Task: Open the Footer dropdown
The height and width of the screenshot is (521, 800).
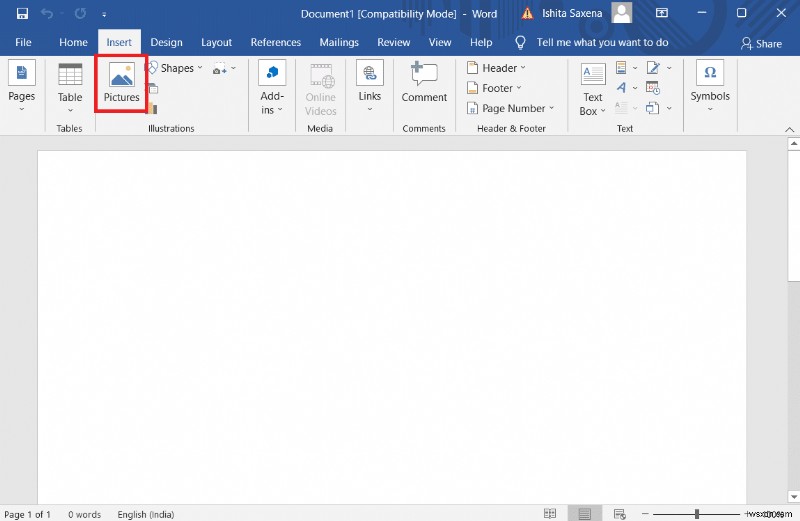Action: pos(494,88)
